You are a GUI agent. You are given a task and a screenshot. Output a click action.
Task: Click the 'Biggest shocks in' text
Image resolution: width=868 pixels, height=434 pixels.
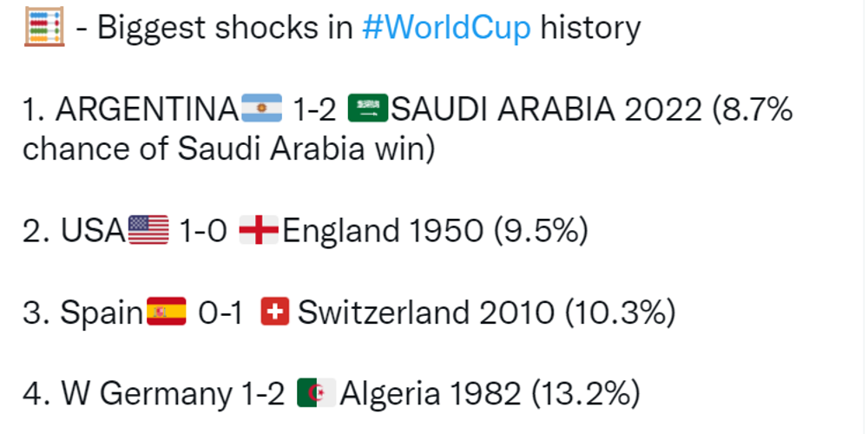tap(226, 28)
